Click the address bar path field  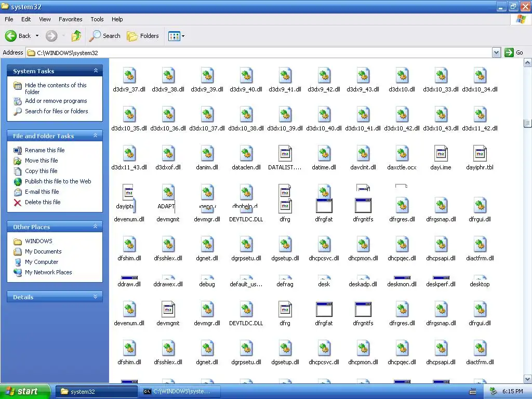(x=259, y=52)
